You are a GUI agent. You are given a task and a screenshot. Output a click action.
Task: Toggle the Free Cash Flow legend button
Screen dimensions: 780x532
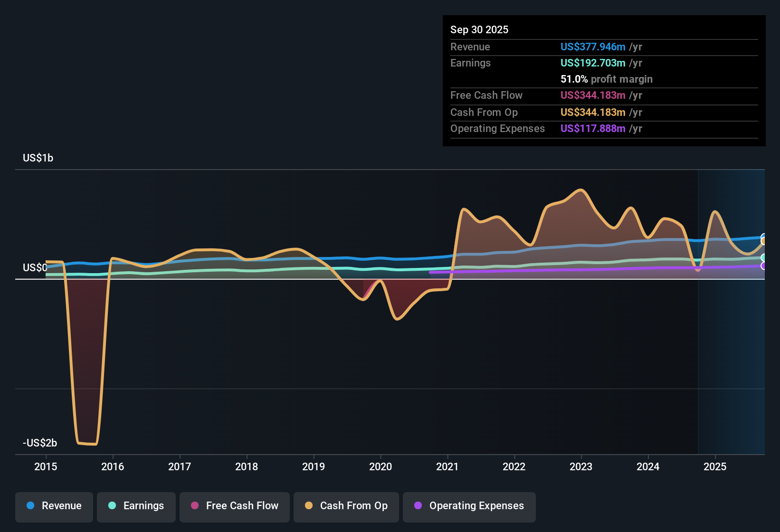tap(235, 506)
